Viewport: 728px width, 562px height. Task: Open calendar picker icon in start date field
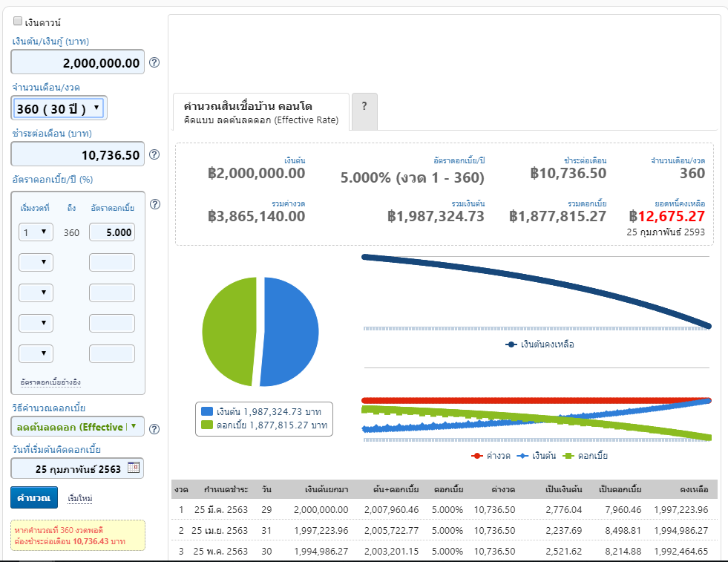tap(134, 468)
